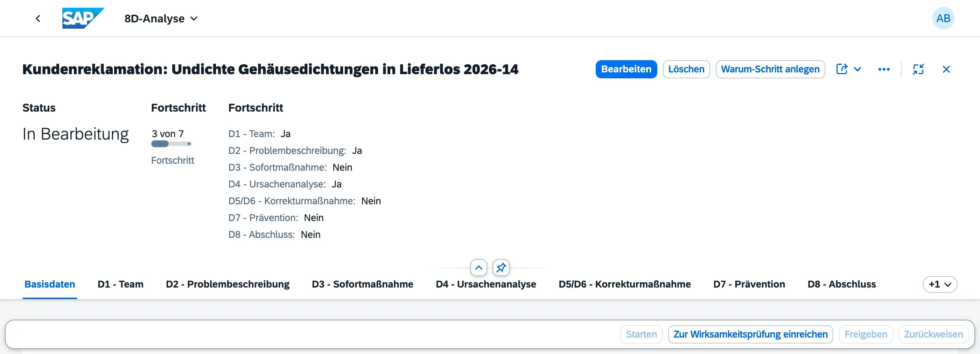Click Warum-Schritt anlegen
The image size is (980, 354).
coord(770,69)
